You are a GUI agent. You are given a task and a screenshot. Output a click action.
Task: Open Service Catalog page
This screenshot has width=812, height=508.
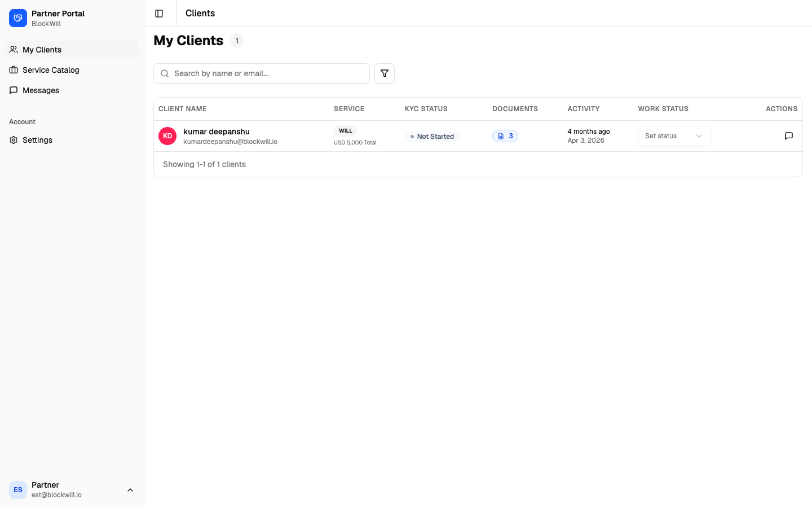(x=72, y=70)
